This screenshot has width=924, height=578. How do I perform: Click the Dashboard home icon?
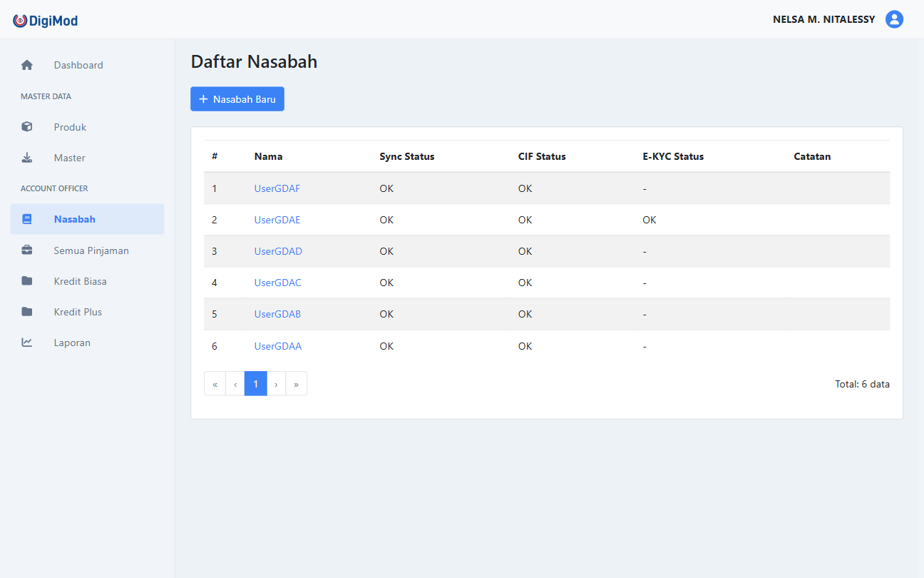point(26,65)
